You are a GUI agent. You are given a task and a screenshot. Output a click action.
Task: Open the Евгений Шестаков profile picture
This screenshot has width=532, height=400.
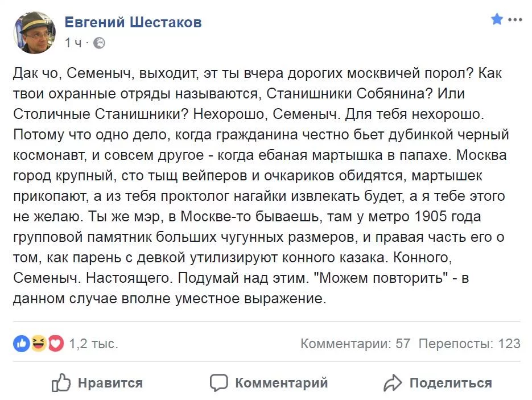pyautogui.click(x=34, y=32)
